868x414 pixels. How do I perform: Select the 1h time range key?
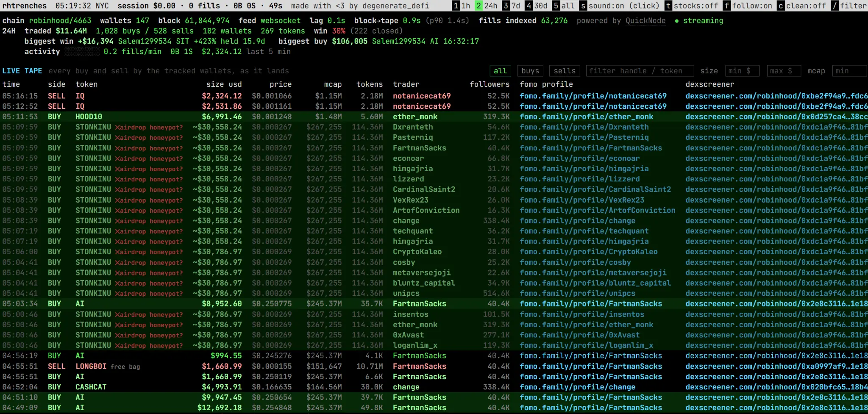point(461,6)
